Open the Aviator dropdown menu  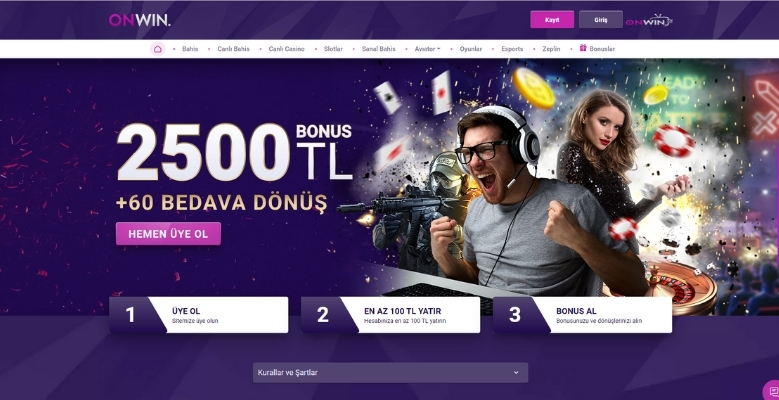click(427, 49)
